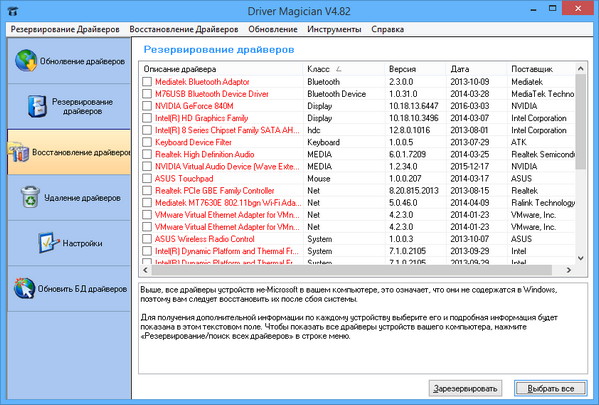
Task: Check the Mediatek Bluetooth Adaptor checkbox
Action: coord(147,82)
